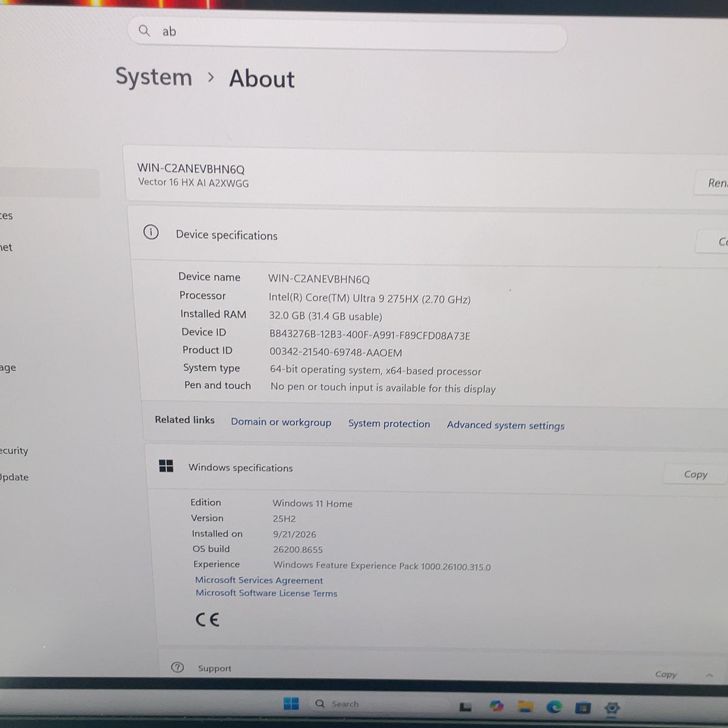Image resolution: width=728 pixels, height=728 pixels.
Task: Click the Rename this PC button
Action: coord(711,183)
